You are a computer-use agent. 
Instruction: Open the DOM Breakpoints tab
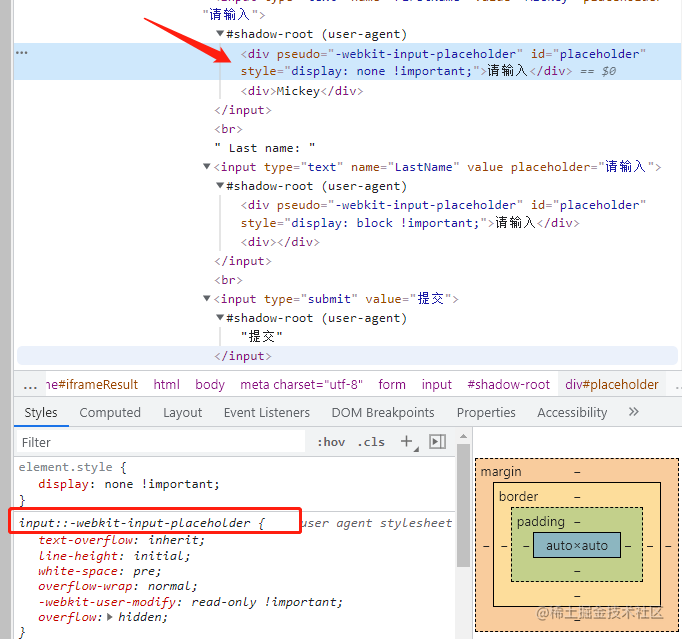click(383, 412)
